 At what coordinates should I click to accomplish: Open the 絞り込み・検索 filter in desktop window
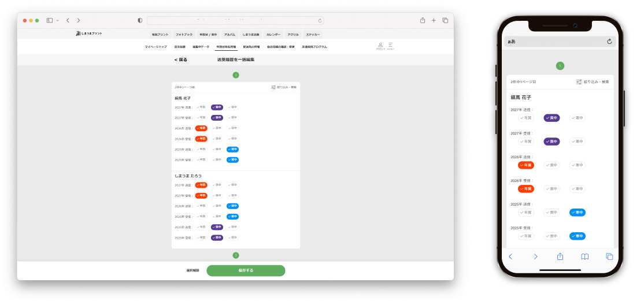[x=284, y=87]
